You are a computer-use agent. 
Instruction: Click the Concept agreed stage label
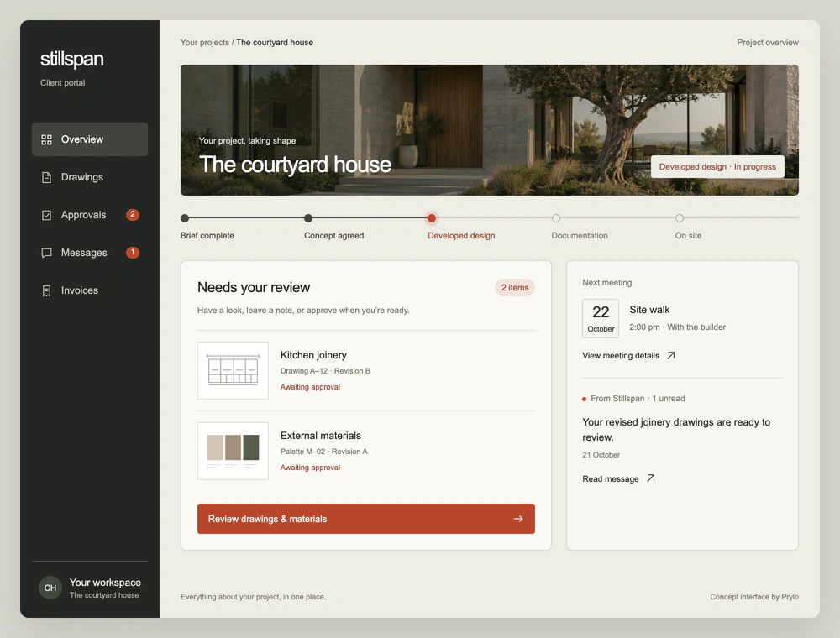coord(333,236)
